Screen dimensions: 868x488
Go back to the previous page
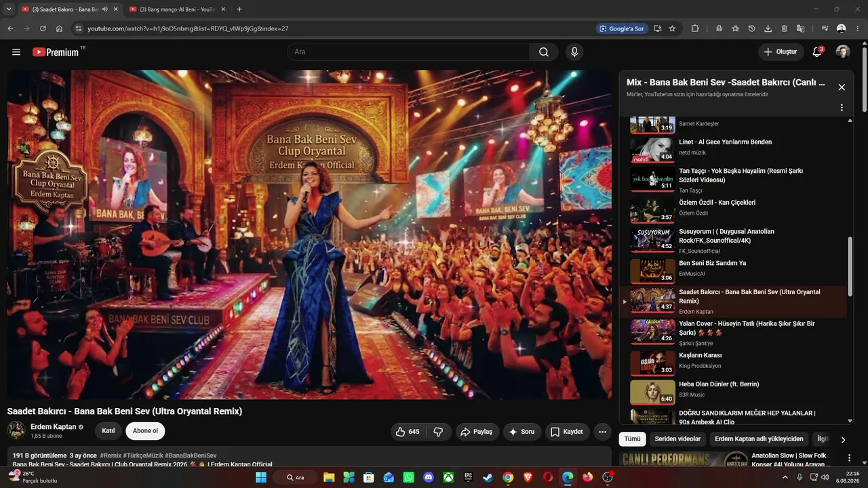pos(10,28)
